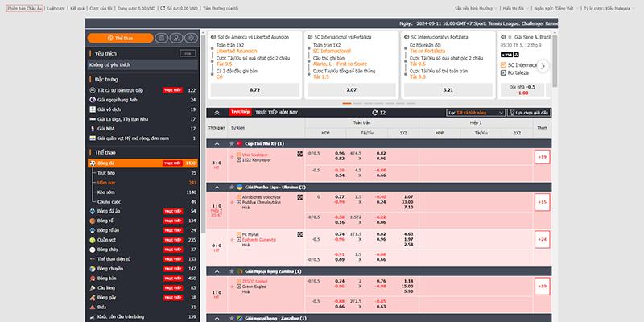Click the active orange carousel page indicator
Image resolution: width=644 pixels, height=322 pixels.
click(x=347, y=104)
